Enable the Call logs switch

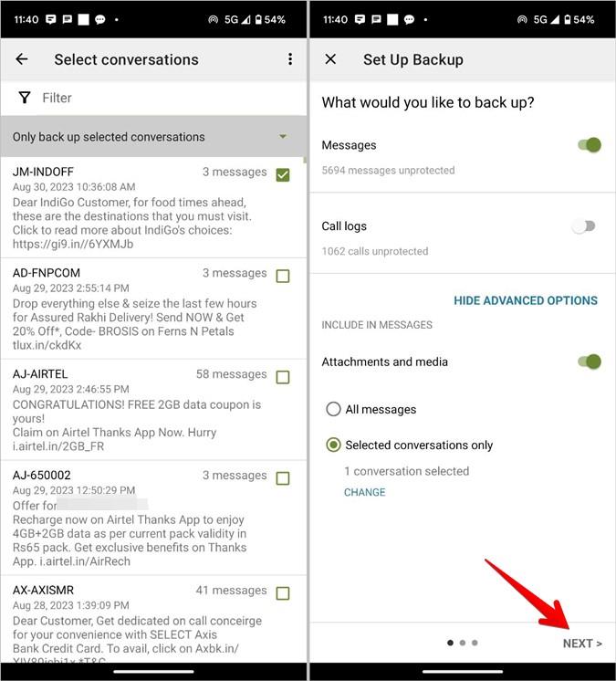pos(584,225)
